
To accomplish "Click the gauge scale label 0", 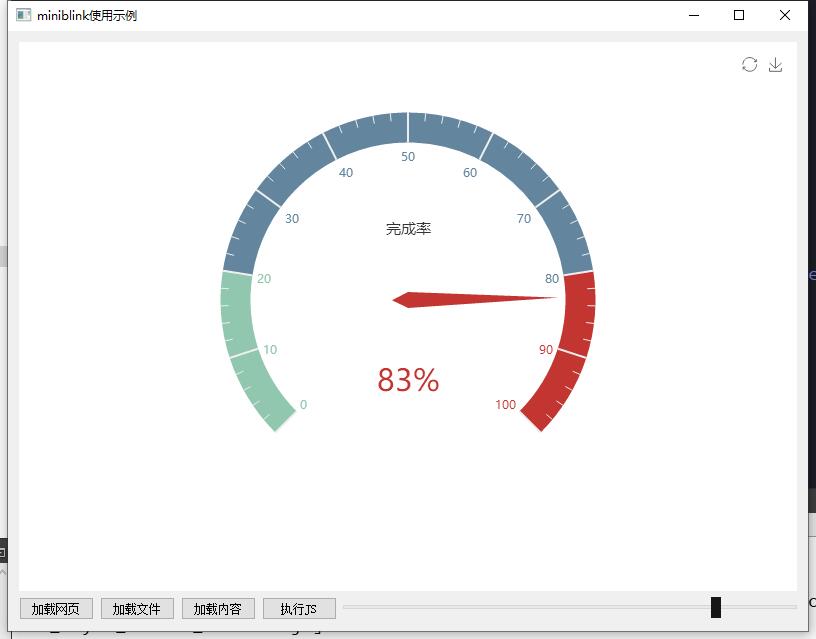I will coord(303,405).
